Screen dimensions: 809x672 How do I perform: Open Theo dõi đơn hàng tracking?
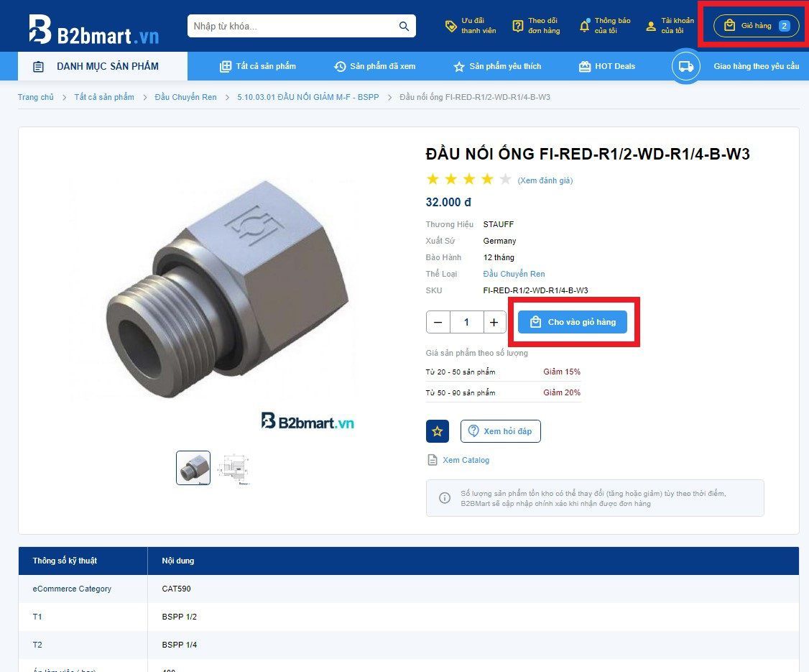[x=536, y=26]
